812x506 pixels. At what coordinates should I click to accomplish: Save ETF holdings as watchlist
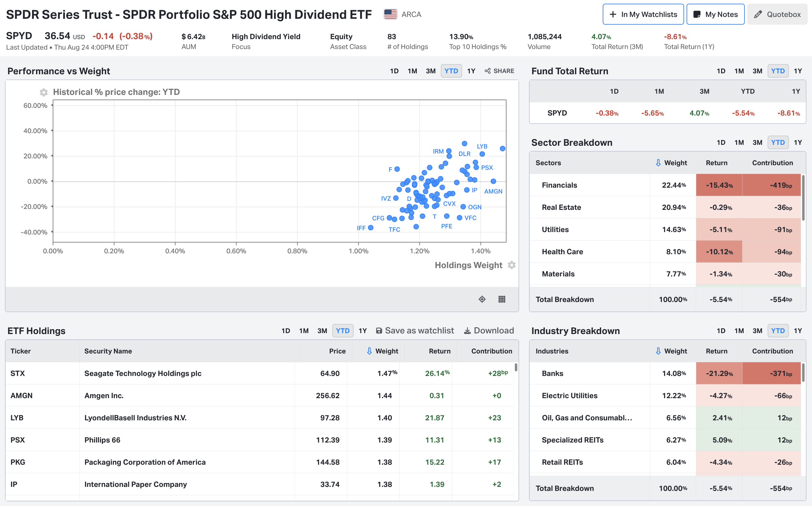tap(415, 331)
